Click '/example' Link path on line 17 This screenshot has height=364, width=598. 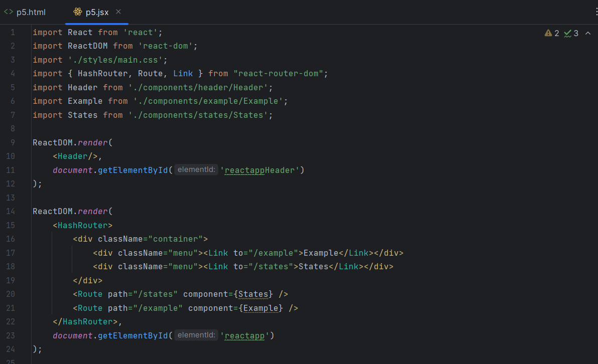(273, 253)
